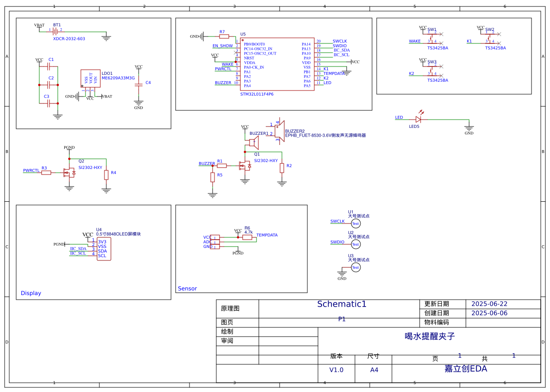Click the Sensor section label
550x392 pixels.
(x=187, y=289)
